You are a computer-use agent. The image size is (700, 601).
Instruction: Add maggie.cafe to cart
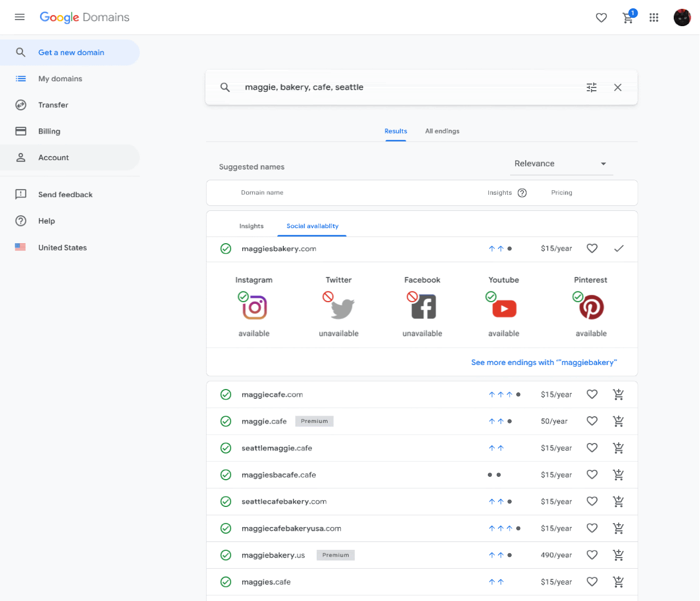618,421
